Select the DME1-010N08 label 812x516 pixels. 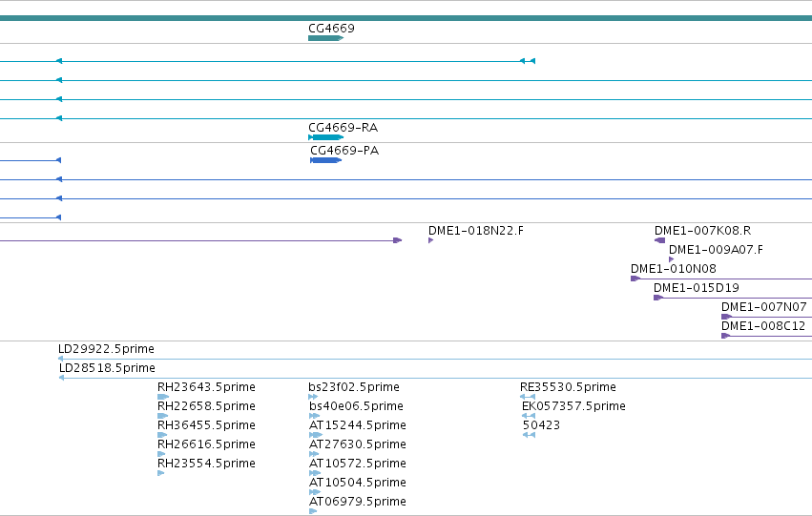click(674, 269)
